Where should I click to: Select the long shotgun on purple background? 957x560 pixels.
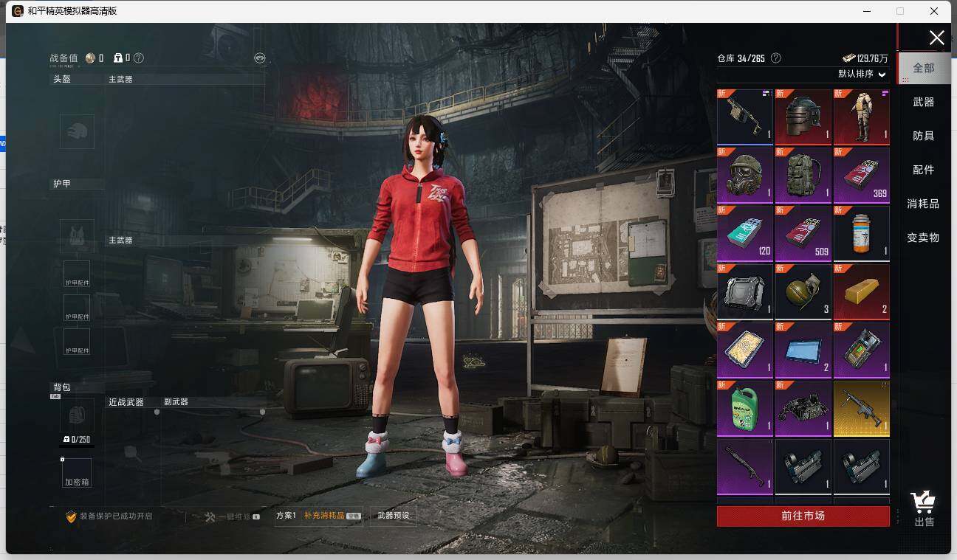745,466
